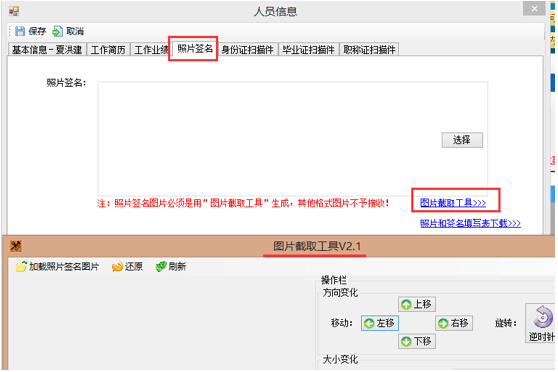Viewport: 558px width, 372px height.
Task: Click the Cancel (取消) toolbar icon
Action: pyautogui.click(x=57, y=31)
